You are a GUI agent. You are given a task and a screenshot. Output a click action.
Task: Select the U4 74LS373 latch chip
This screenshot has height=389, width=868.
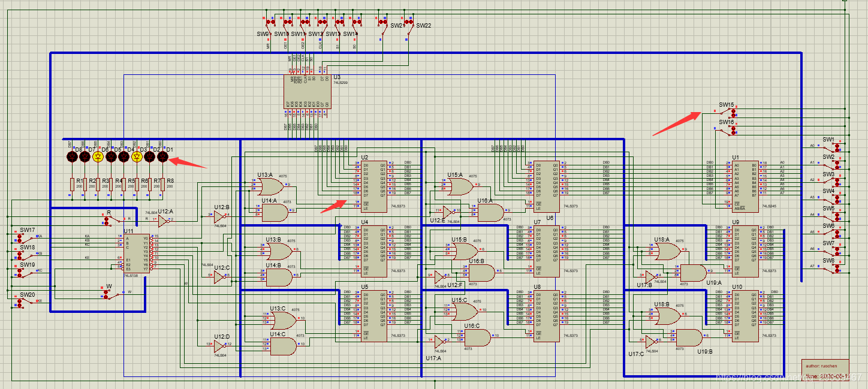click(x=375, y=251)
